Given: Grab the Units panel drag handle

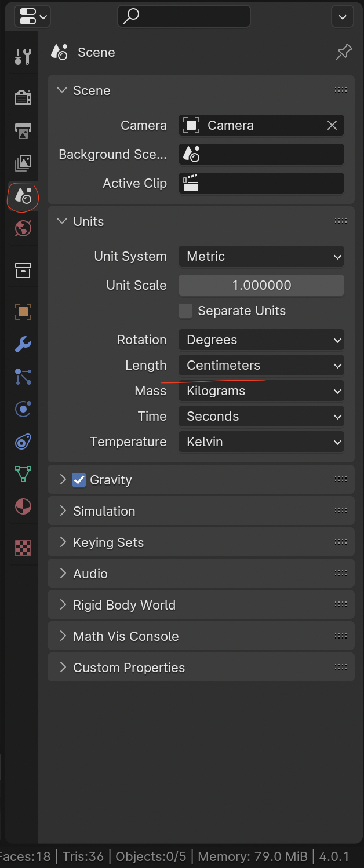Looking at the screenshot, I should pyautogui.click(x=341, y=221).
